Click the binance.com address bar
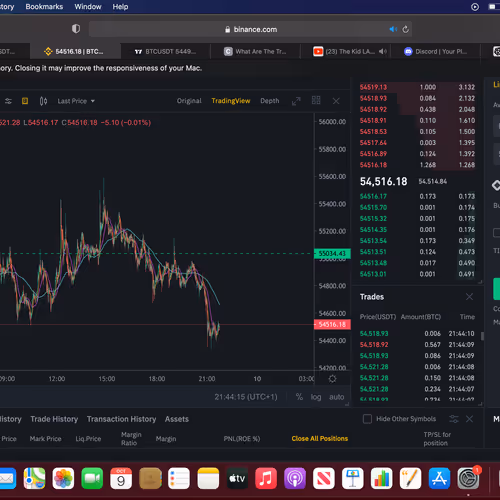 [250, 29]
